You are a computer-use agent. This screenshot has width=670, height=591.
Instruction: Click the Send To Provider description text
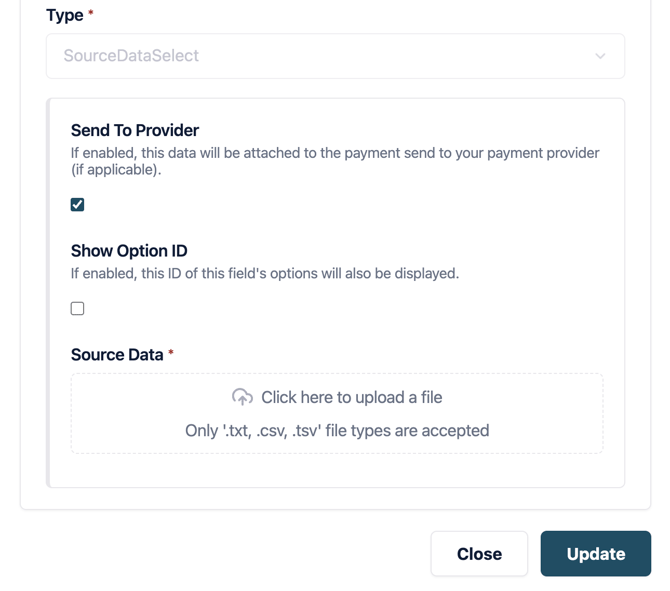335,153
